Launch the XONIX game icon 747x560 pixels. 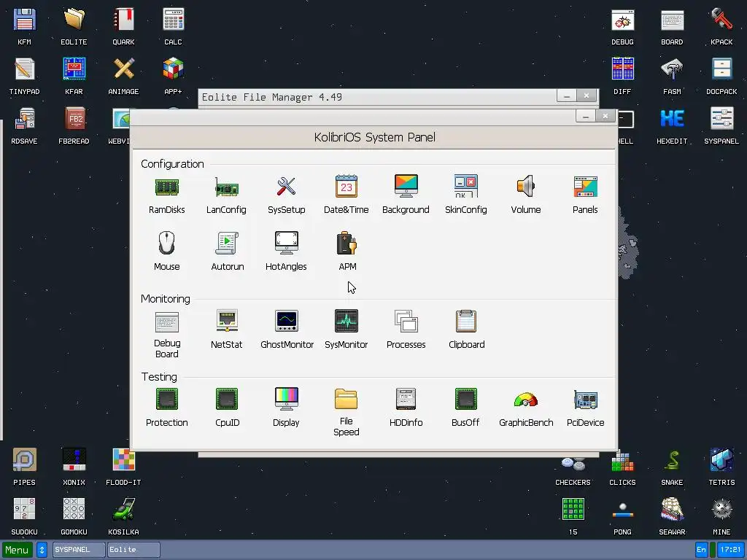click(74, 460)
